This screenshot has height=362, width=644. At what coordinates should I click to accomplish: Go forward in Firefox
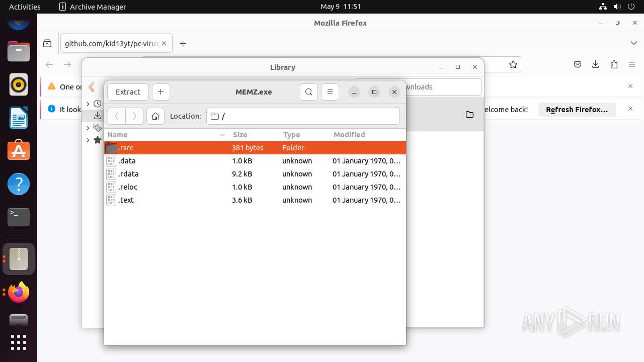tap(67, 64)
